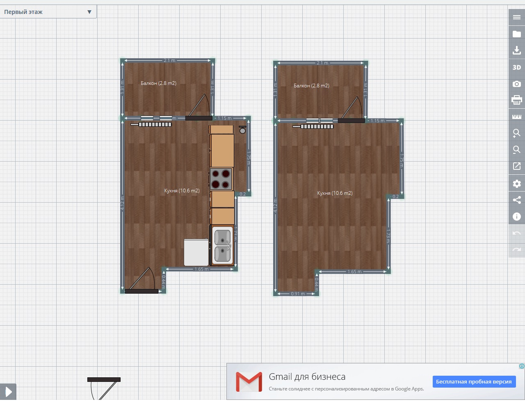Select left plan balcony door
525x420 pixels.
click(x=199, y=107)
